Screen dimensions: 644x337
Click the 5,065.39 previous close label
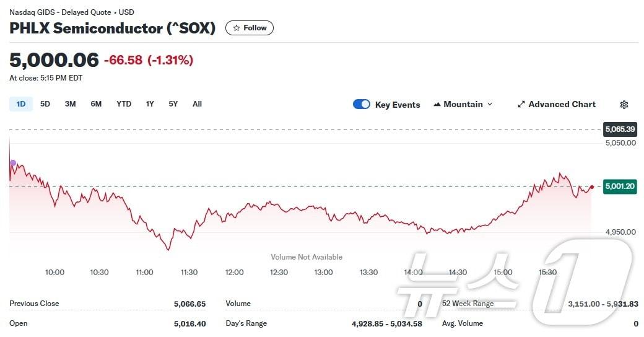tap(620, 129)
